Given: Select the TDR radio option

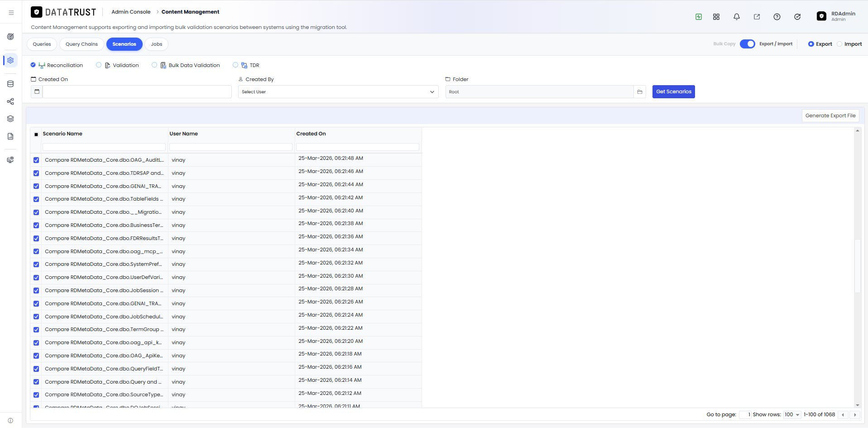Looking at the screenshot, I should click(x=235, y=65).
